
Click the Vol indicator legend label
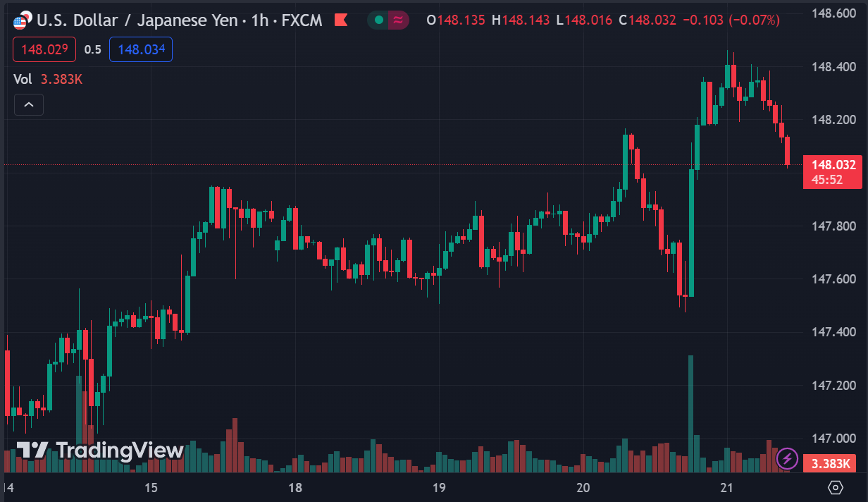tap(23, 79)
